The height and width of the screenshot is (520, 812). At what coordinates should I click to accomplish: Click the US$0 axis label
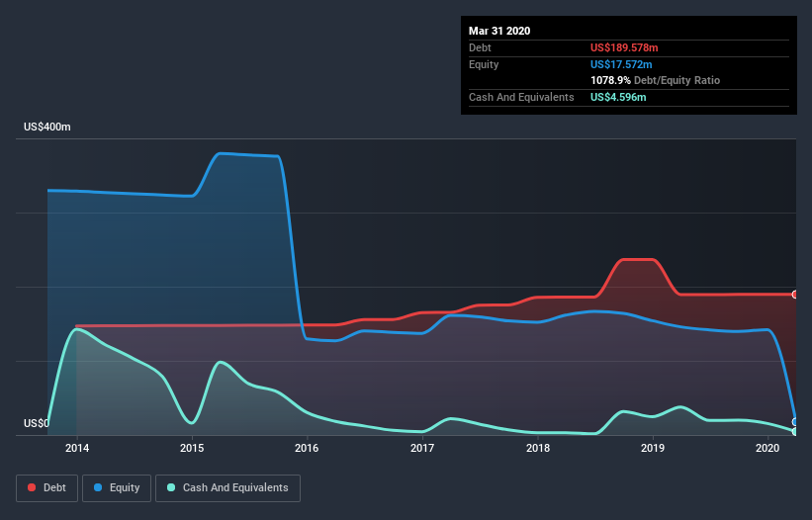click(37, 423)
